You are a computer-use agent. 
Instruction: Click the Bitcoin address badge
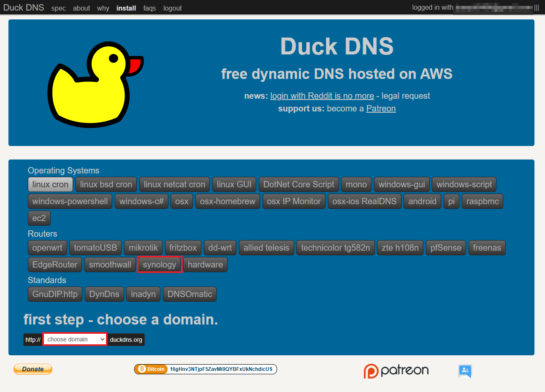pyautogui.click(x=206, y=369)
